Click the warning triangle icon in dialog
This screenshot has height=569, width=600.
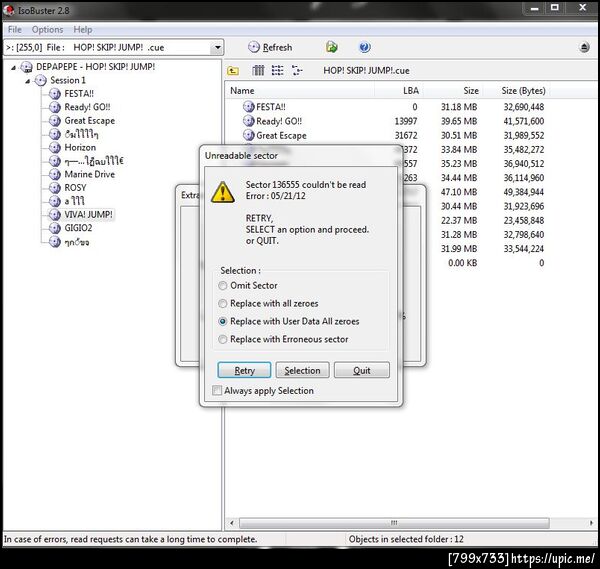223,192
